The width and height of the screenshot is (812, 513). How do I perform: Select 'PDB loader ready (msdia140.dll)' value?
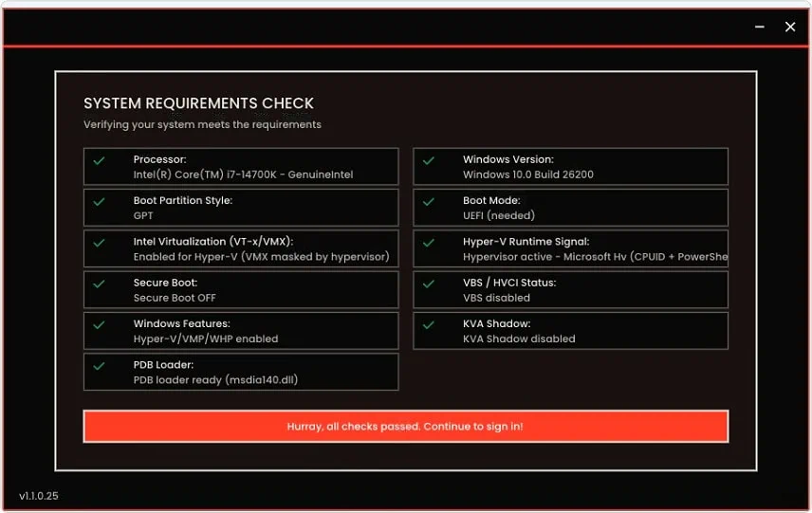(215, 380)
